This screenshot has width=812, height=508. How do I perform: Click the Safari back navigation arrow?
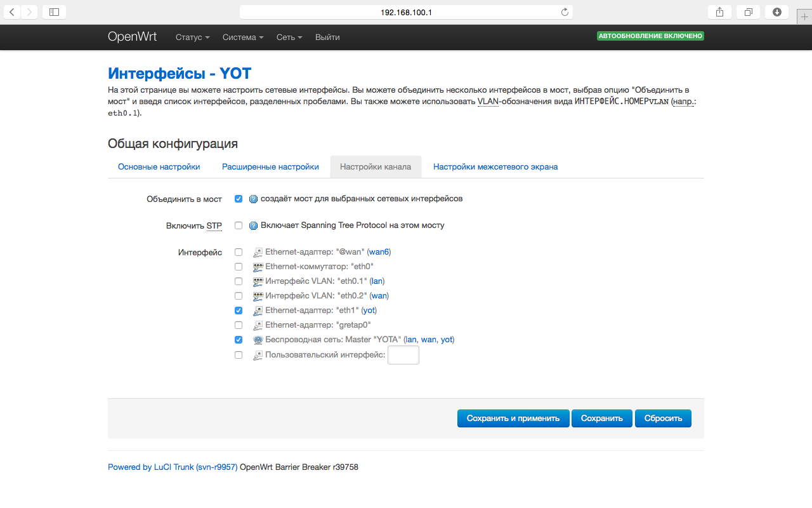coord(12,11)
